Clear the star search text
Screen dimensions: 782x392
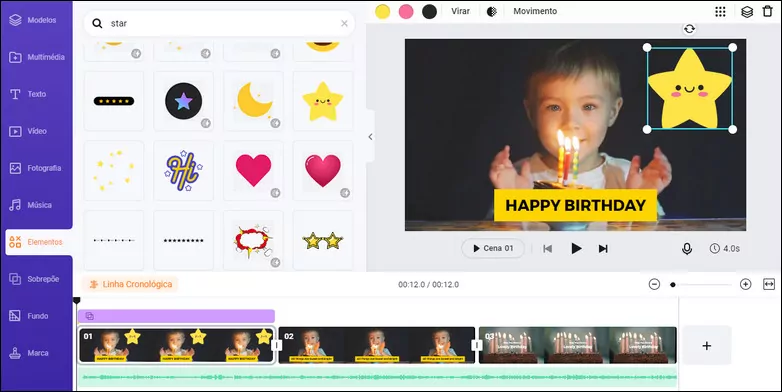coord(344,23)
